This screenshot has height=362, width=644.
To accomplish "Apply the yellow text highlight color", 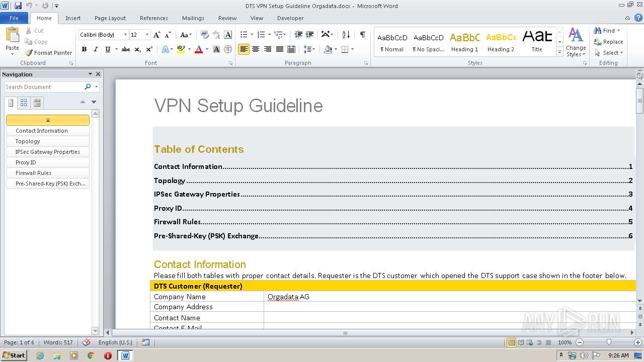I will 180,49.
